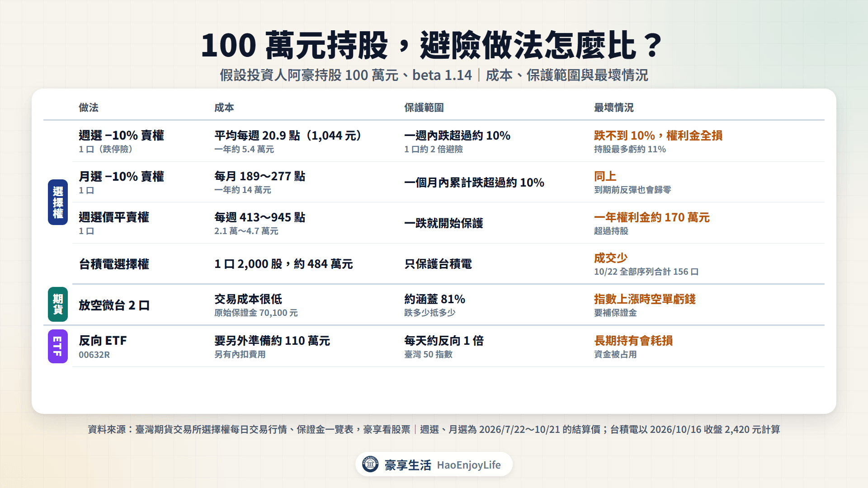This screenshot has height=488, width=868.
Task: Click the 週選 −10% 賣權 row title
Action: click(121, 136)
